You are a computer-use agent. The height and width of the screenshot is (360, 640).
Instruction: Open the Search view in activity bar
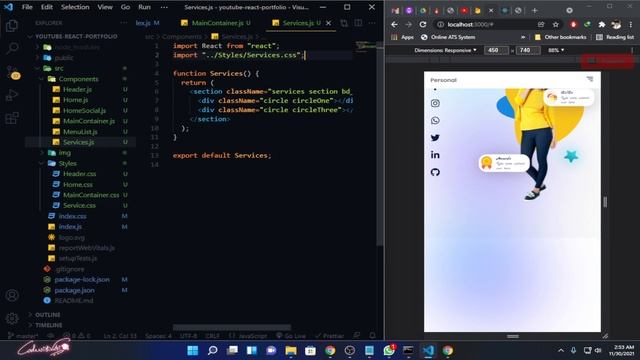point(12,48)
